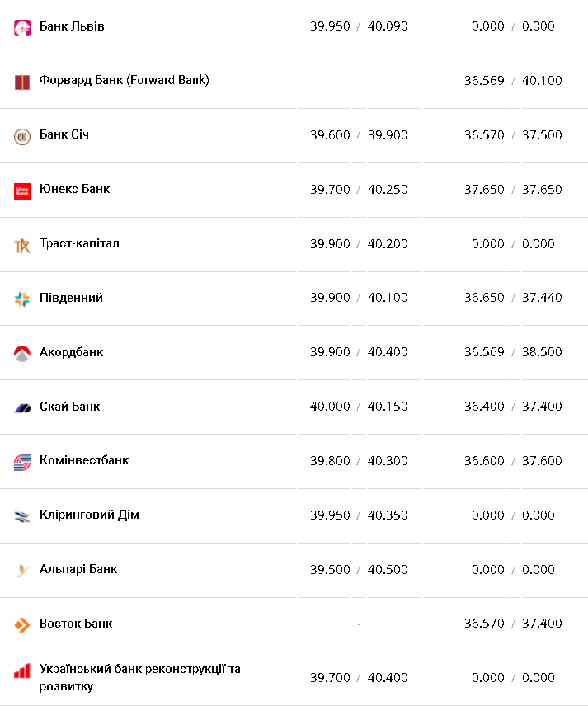This screenshot has width=588, height=706.
Task: Open the Юнекс Банк name link
Action: coord(74,189)
